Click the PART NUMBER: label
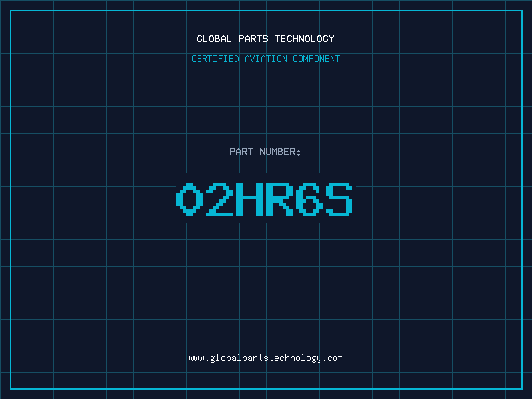 tap(265, 152)
